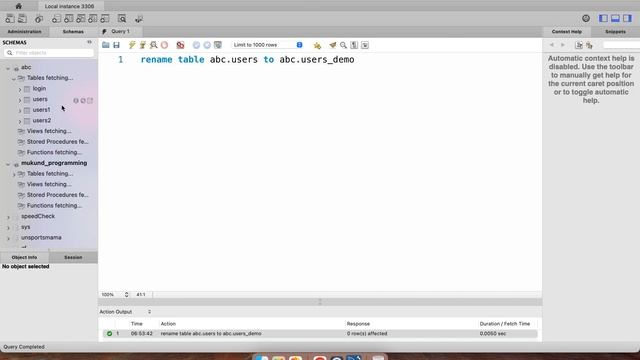
Task: Select the rename table row in Action Output
Action: pyautogui.click(x=320, y=333)
